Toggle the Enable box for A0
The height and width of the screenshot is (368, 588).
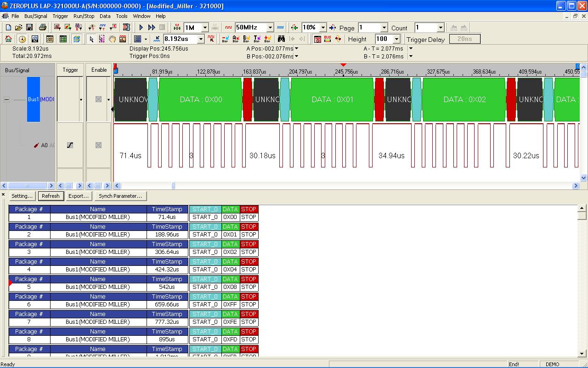pos(98,145)
